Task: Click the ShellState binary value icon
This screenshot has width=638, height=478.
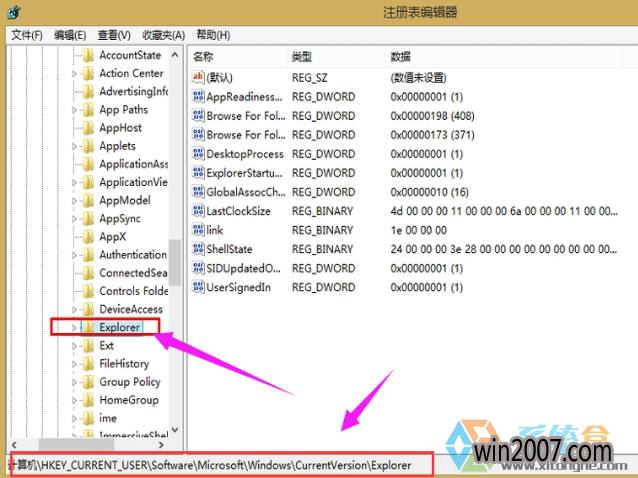Action: (x=198, y=249)
